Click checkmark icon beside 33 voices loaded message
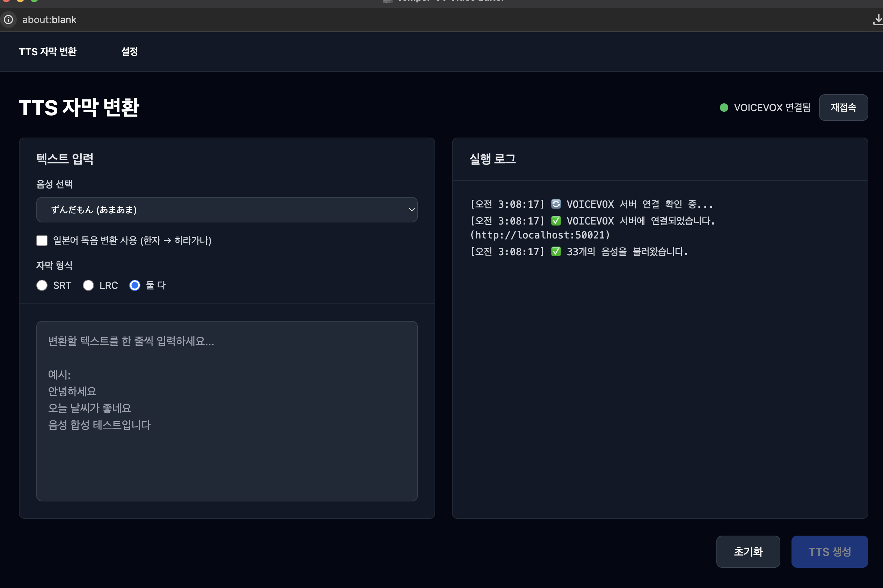The width and height of the screenshot is (883, 588). (555, 252)
